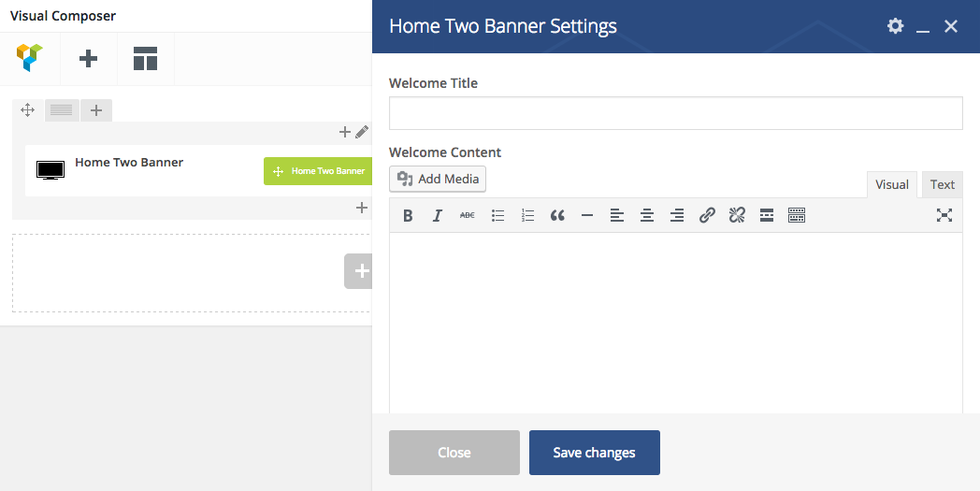
Task: Open the Visual Composer templates panel
Action: click(145, 59)
